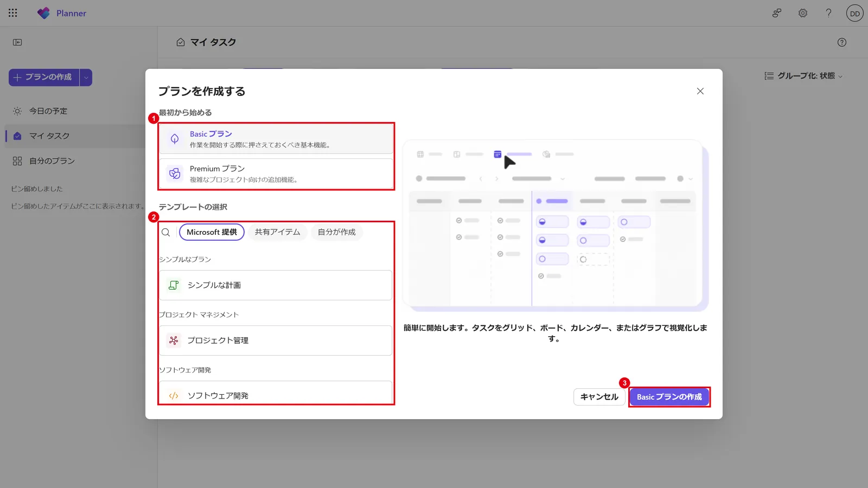Open 自分のプラン in sidebar
The height and width of the screenshot is (488, 868).
point(76,161)
